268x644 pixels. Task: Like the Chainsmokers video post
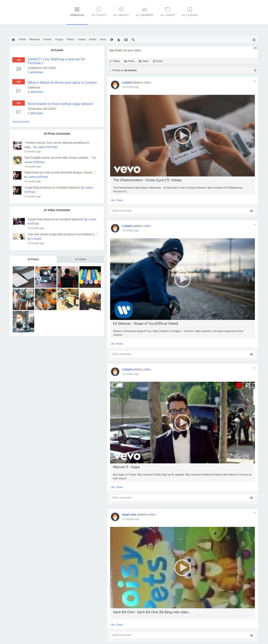click(112, 200)
